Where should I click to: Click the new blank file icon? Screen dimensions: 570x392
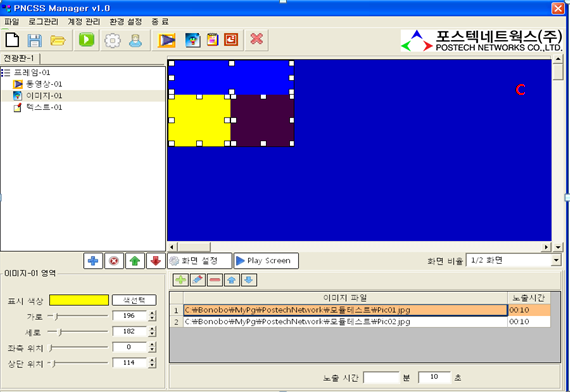tap(12, 40)
